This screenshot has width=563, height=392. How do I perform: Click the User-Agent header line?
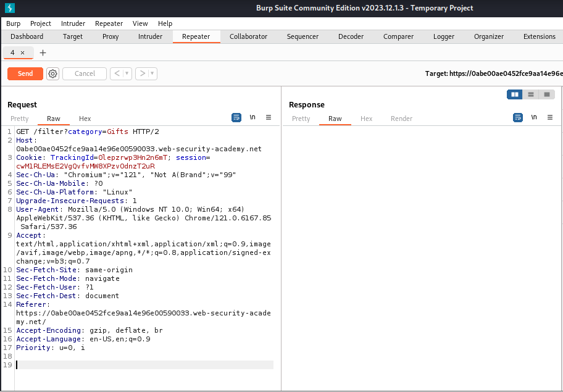(x=144, y=218)
